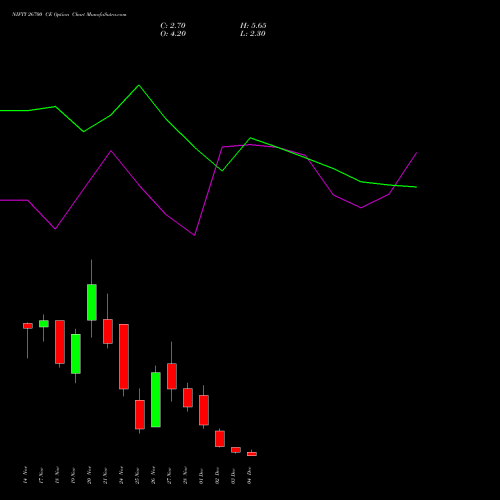The width and height of the screenshot is (500, 500).
Task: Click the '19 Nov' date label
Action: tap(74, 475)
